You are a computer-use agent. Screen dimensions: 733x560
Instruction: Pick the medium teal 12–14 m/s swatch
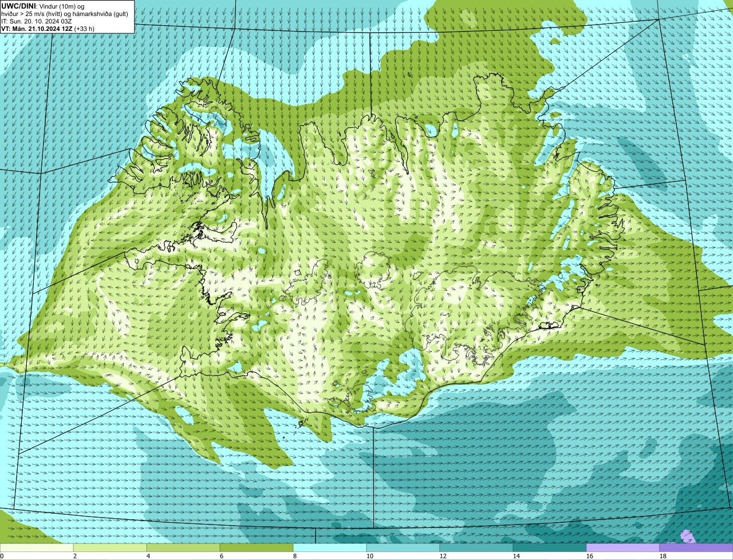[476, 547]
